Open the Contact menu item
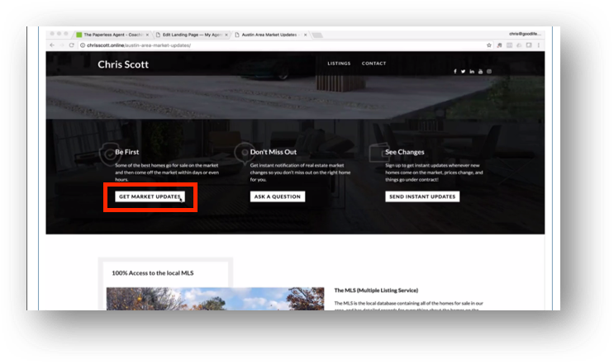The width and height of the screenshot is (614, 364). tap(374, 64)
